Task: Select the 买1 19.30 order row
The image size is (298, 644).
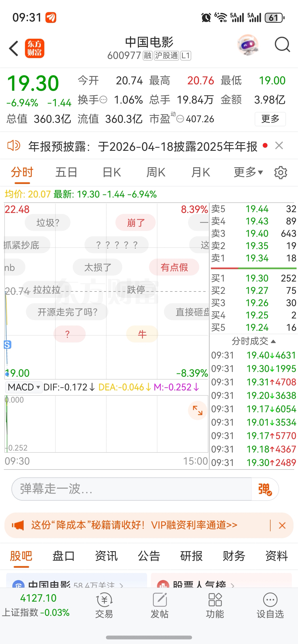Action: pyautogui.click(x=254, y=278)
